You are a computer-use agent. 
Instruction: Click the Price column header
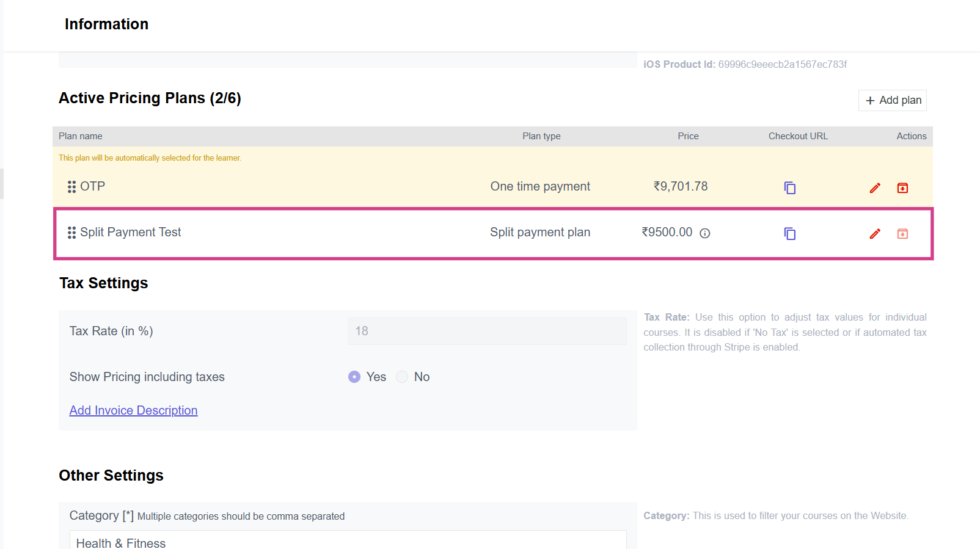[x=688, y=136]
